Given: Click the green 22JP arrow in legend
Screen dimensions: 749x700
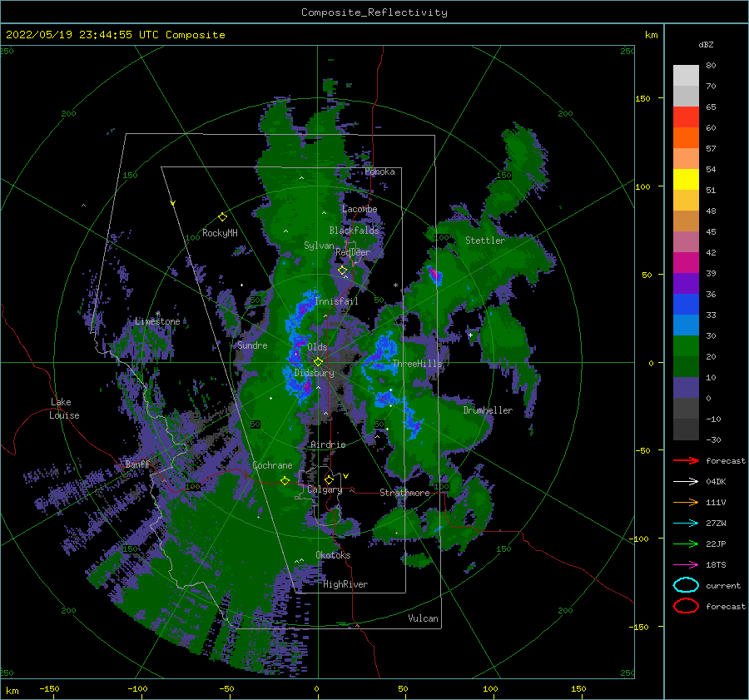Looking at the screenshot, I should [x=686, y=544].
